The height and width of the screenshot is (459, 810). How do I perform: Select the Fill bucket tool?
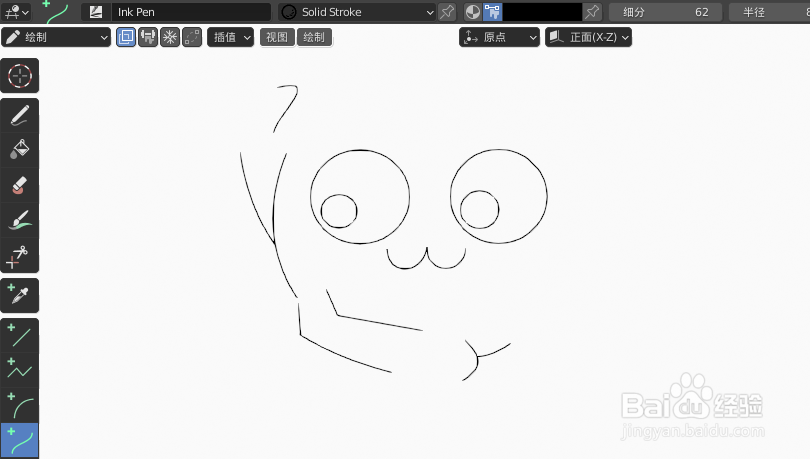[20, 150]
